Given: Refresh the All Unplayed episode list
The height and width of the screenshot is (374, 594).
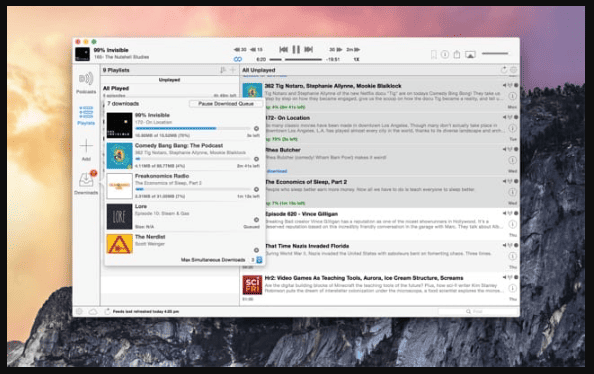Looking at the screenshot, I should (504, 70).
